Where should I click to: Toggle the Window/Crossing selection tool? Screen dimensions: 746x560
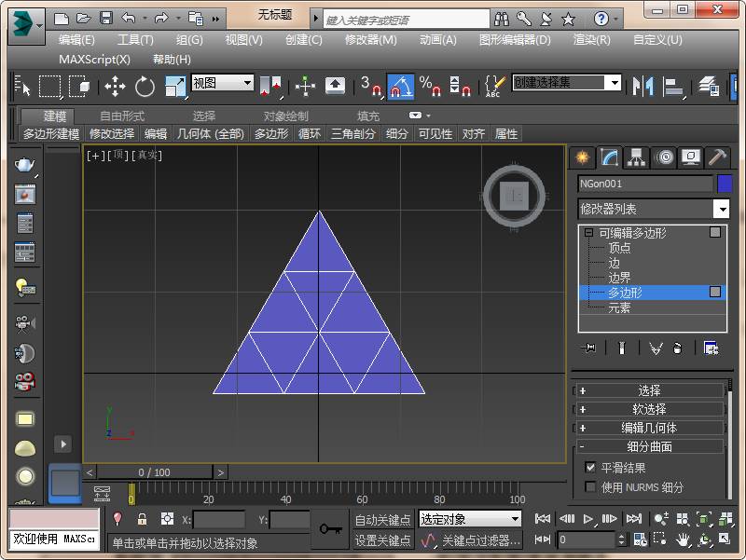coord(79,86)
